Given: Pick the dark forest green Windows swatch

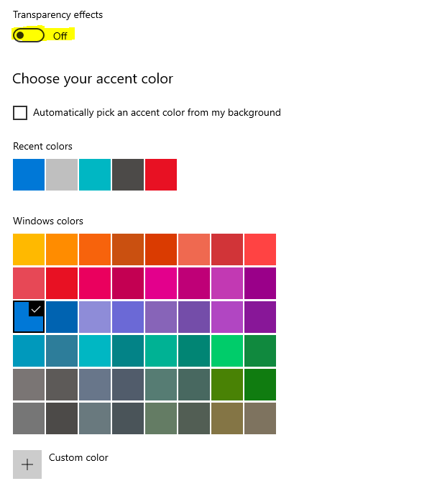Looking at the screenshot, I should click(x=260, y=385).
